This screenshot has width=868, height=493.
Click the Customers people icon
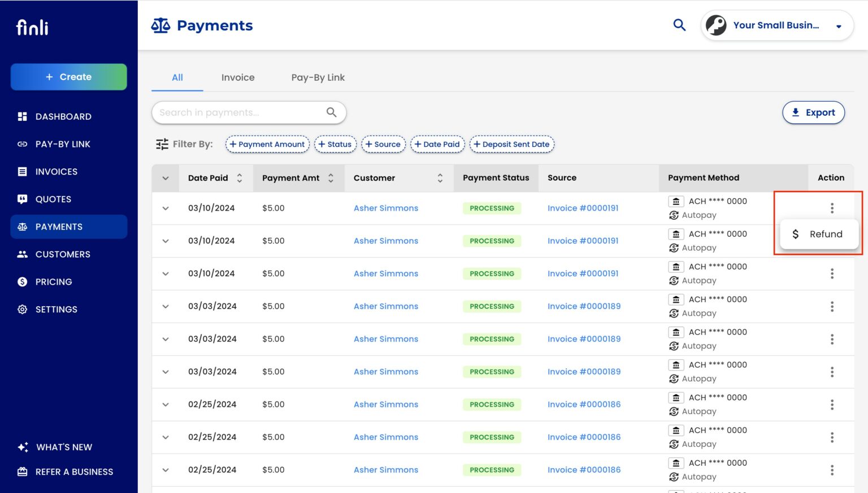(x=22, y=254)
